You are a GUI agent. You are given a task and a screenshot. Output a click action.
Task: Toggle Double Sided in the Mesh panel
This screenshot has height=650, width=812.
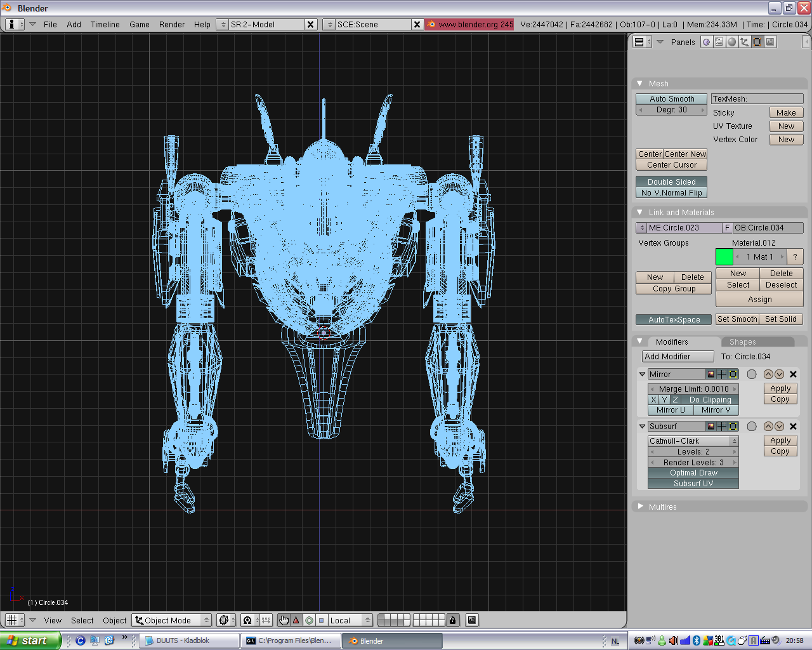coord(671,182)
